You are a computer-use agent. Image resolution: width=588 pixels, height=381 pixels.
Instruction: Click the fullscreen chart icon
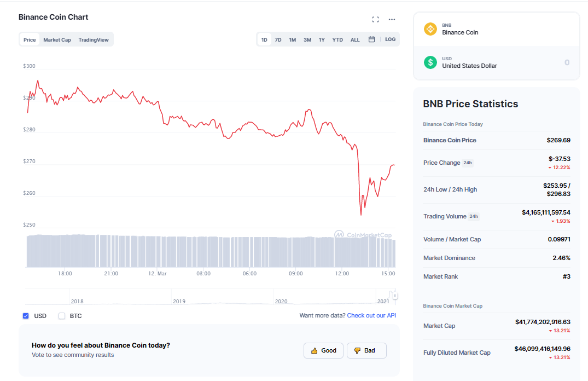coord(375,20)
